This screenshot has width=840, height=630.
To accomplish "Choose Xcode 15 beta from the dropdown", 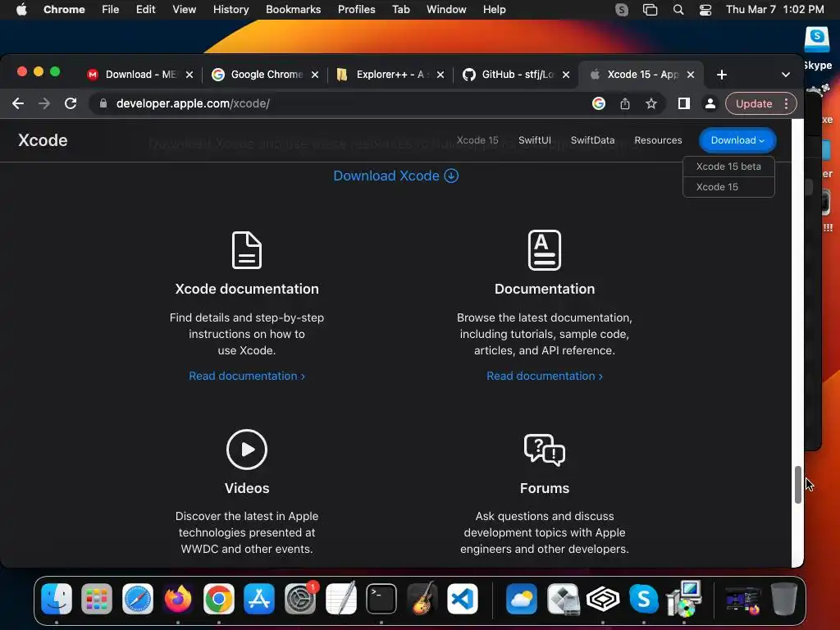I will [x=728, y=167].
